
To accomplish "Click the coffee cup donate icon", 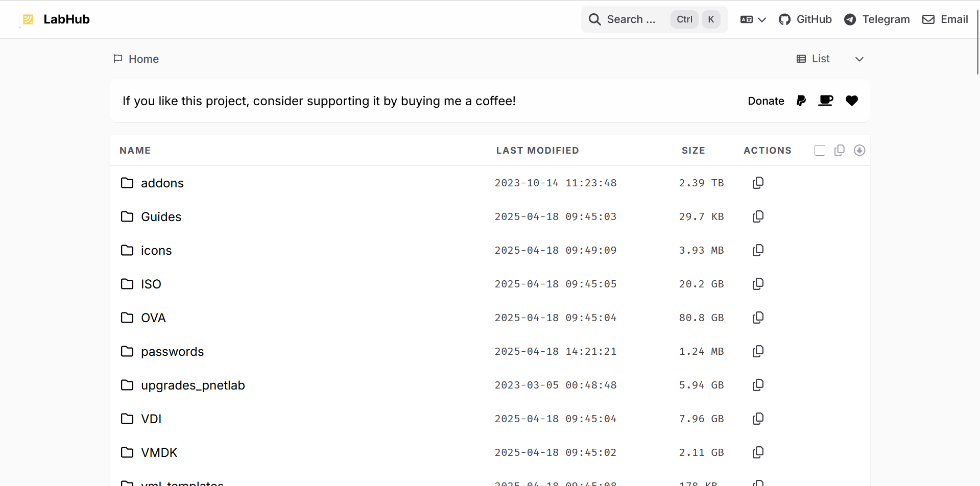I will click(826, 101).
